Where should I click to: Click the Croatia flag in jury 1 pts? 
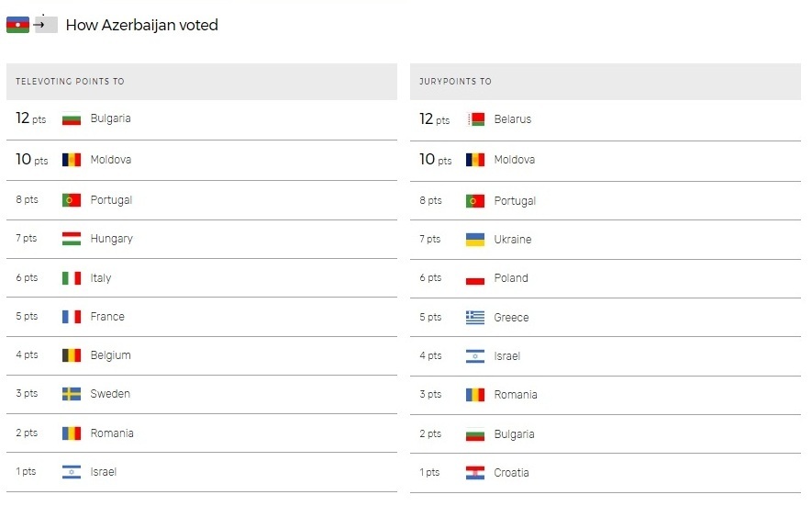pyautogui.click(x=475, y=473)
